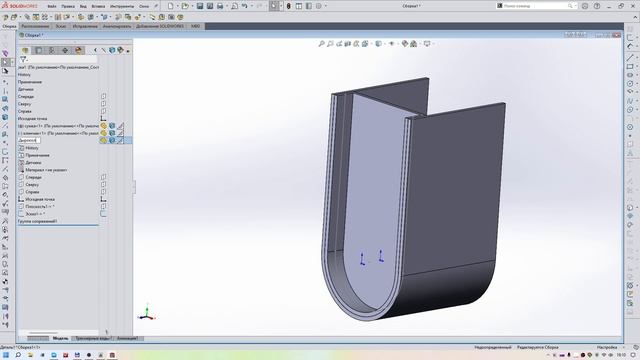Open the Правка menu
640x360 pixels.
[68, 6]
